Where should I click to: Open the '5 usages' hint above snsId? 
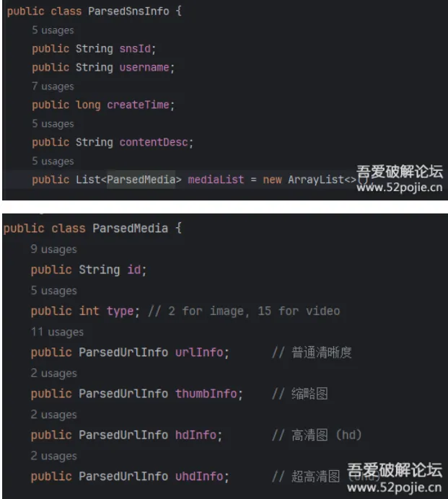pos(53,30)
